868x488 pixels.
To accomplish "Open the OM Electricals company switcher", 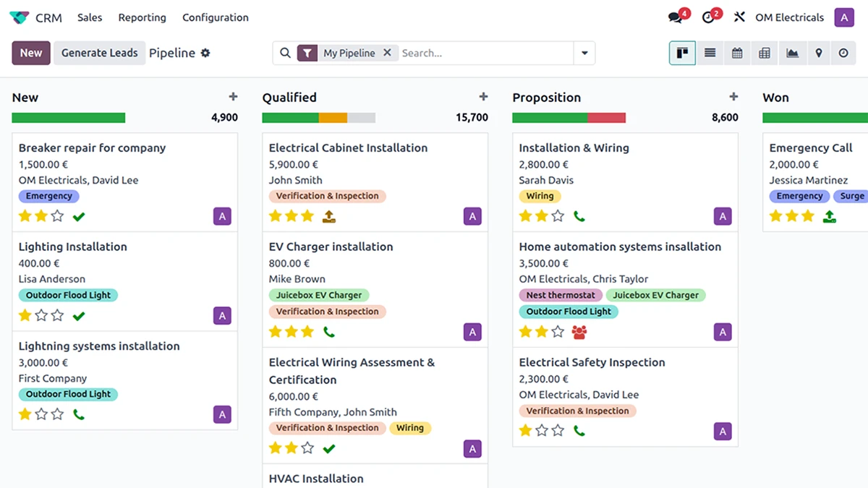I will [x=789, y=17].
